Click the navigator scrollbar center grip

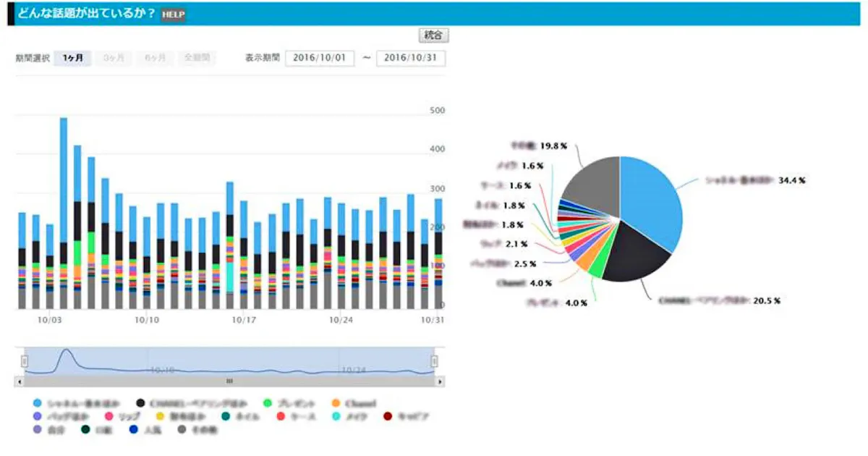[x=229, y=381]
